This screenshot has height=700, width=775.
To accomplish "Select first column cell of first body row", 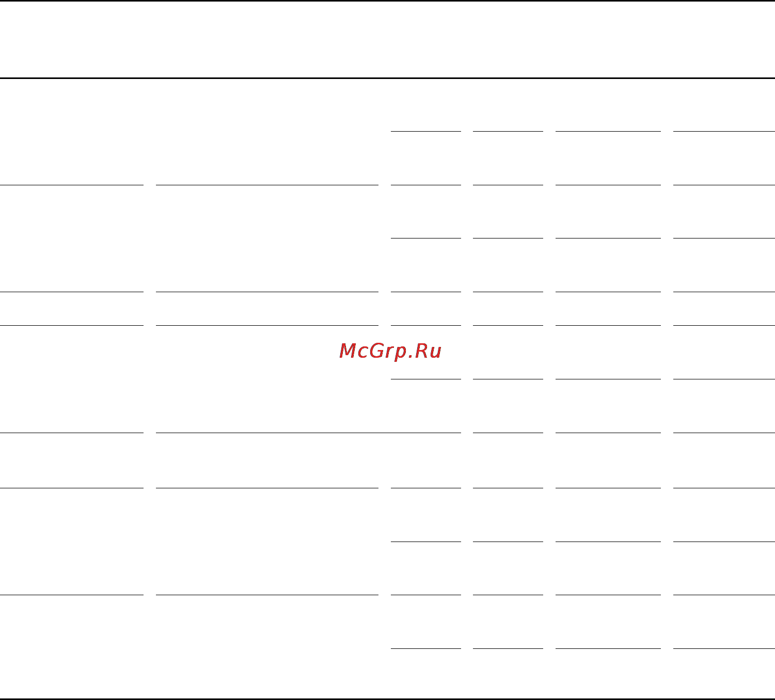I will click(x=71, y=132).
